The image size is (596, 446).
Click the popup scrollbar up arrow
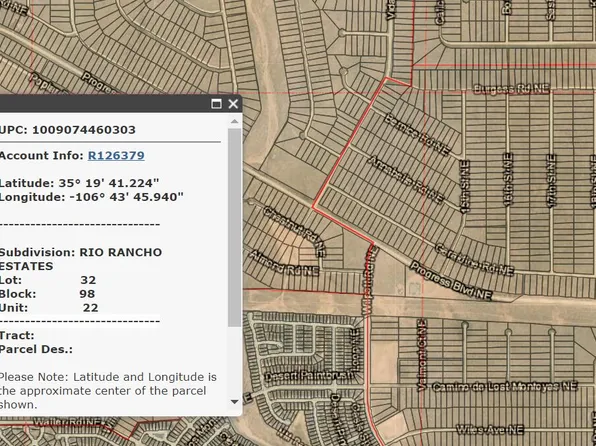coord(235,121)
